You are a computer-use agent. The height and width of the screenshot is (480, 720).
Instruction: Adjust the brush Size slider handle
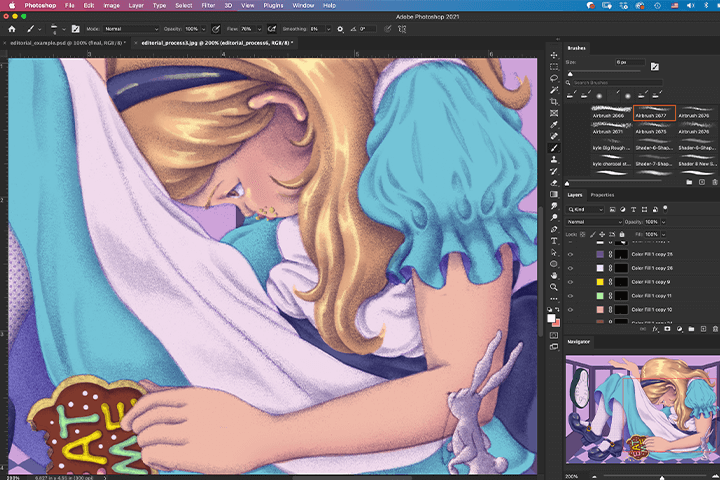[570, 73]
